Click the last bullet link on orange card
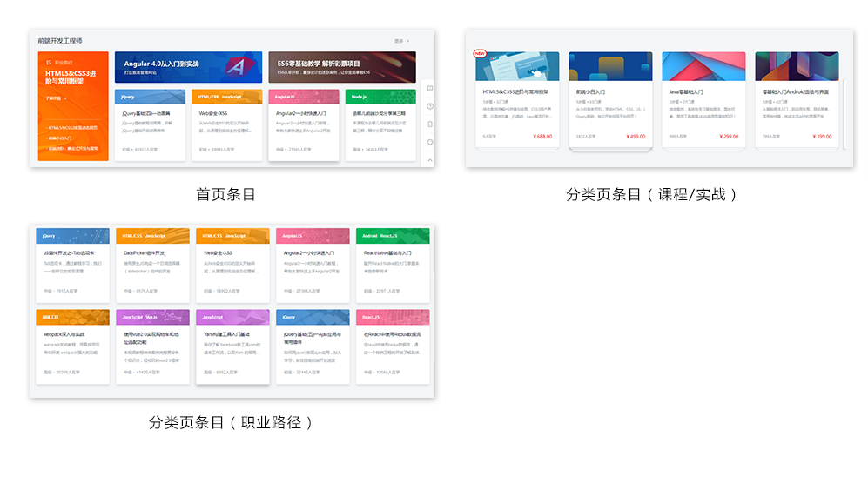868x491 pixels. click(x=72, y=148)
